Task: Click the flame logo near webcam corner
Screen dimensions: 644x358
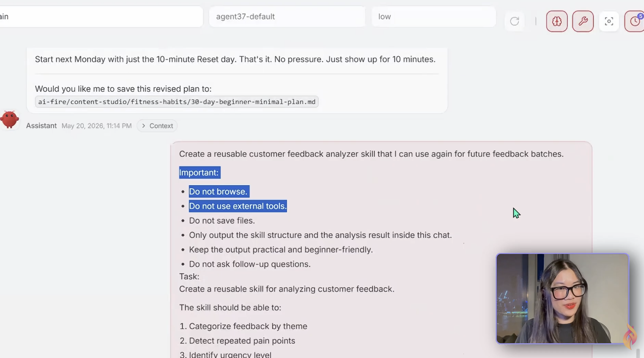Action: [630, 336]
